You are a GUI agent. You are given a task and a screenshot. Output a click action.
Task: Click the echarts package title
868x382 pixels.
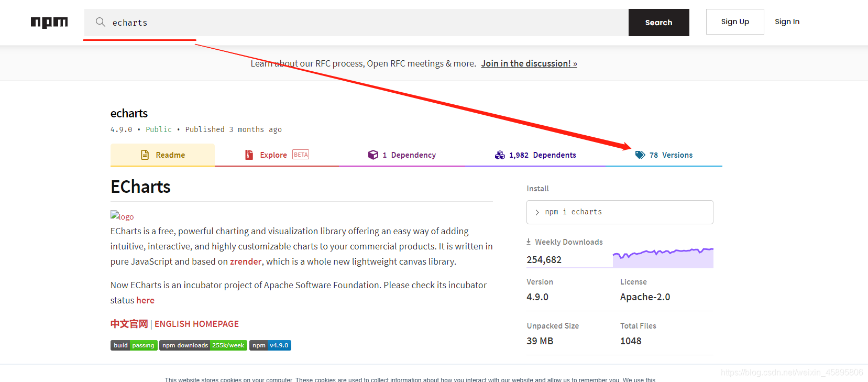(129, 113)
